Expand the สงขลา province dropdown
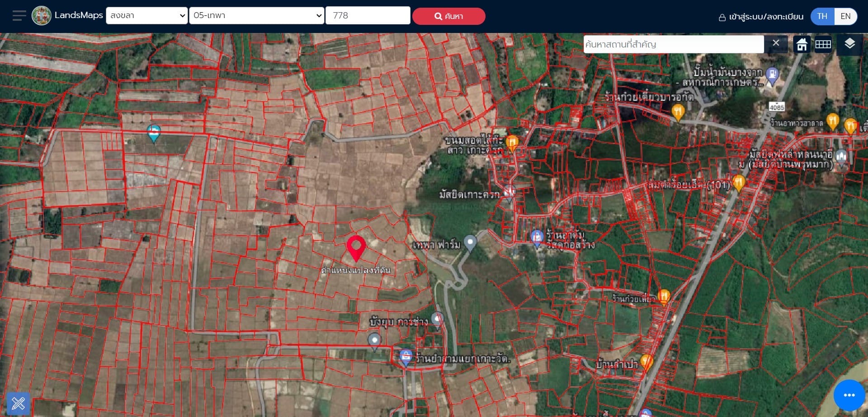Screen dimensions: 868x417 pos(147,15)
